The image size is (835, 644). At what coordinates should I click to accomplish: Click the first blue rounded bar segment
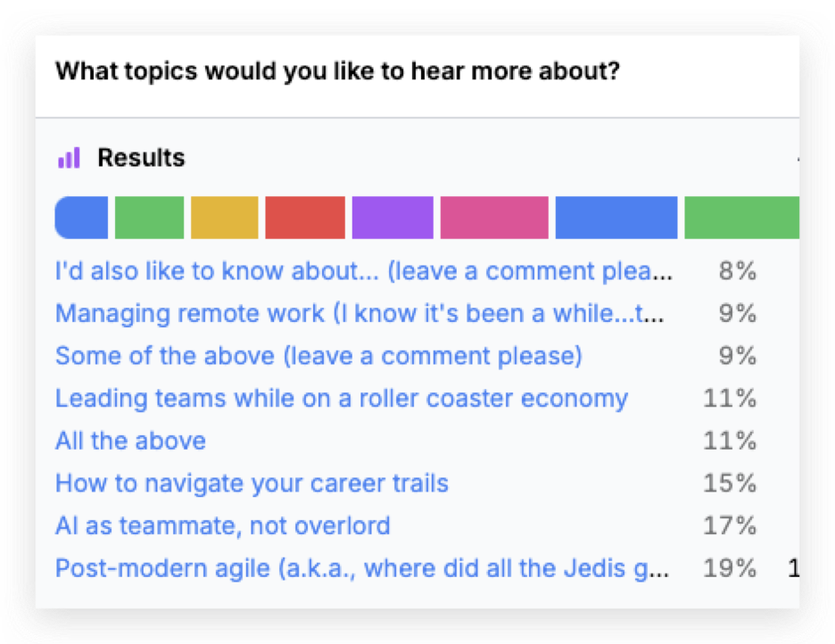coord(82,218)
